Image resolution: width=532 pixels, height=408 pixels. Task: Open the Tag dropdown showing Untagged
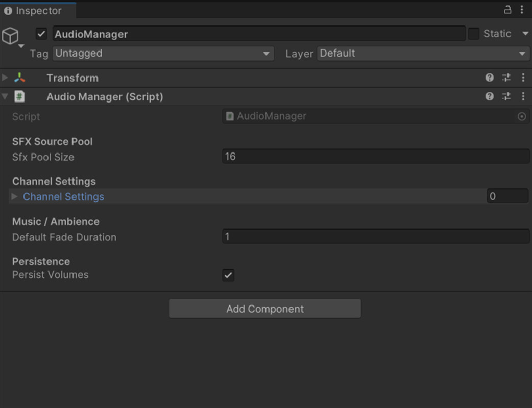tap(163, 53)
